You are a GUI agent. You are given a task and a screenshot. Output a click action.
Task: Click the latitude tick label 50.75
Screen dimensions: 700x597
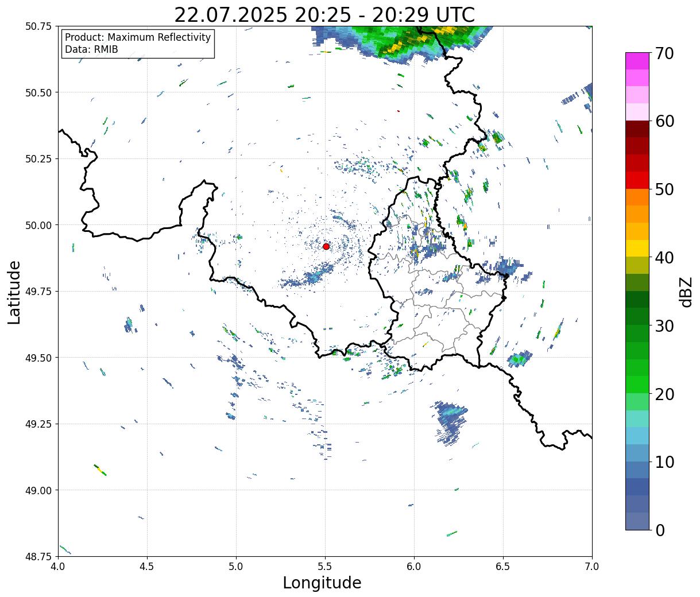(38, 26)
